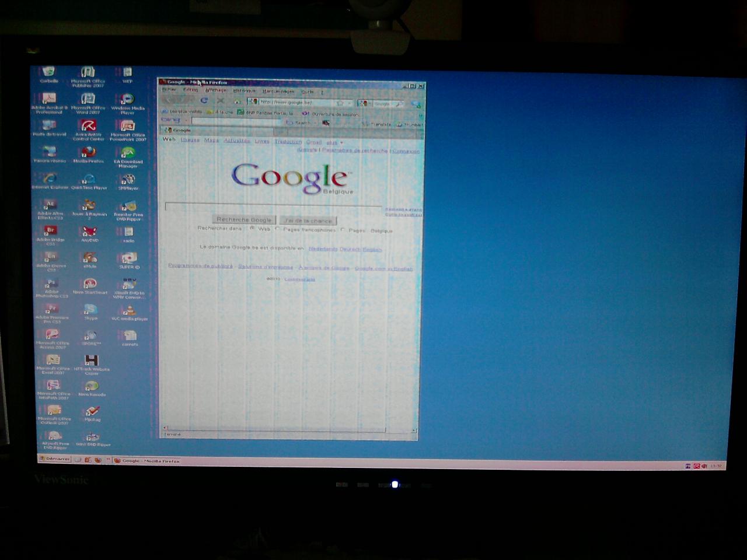Click the J'ai de la chance button

click(308, 220)
